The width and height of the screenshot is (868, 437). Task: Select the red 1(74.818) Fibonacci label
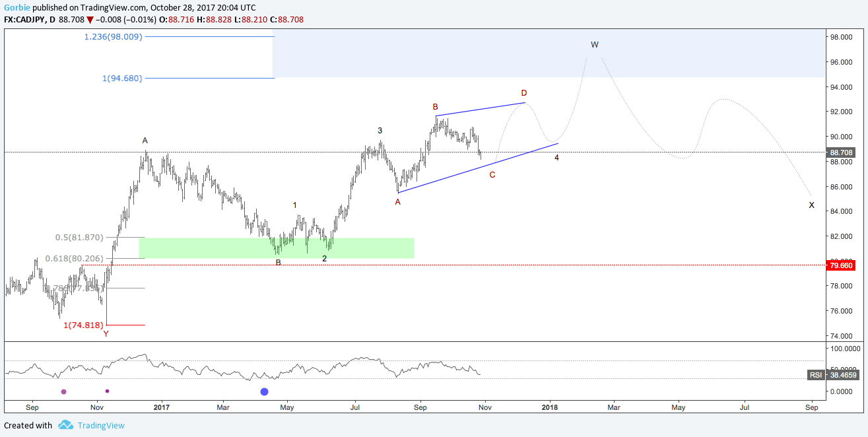tap(84, 325)
